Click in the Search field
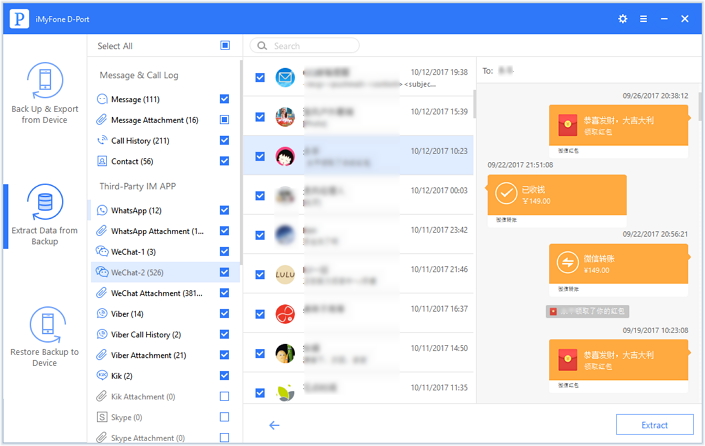 coord(304,45)
